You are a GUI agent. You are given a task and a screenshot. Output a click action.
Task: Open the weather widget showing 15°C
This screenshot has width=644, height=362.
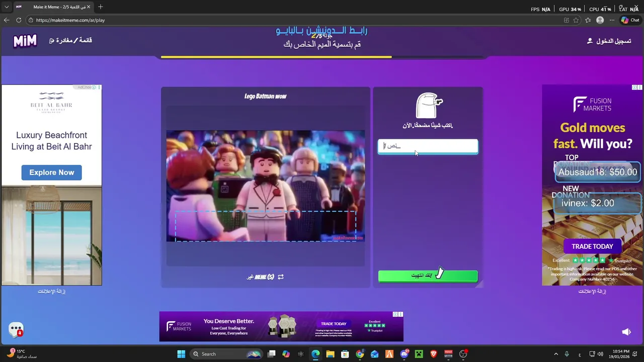coord(21,354)
